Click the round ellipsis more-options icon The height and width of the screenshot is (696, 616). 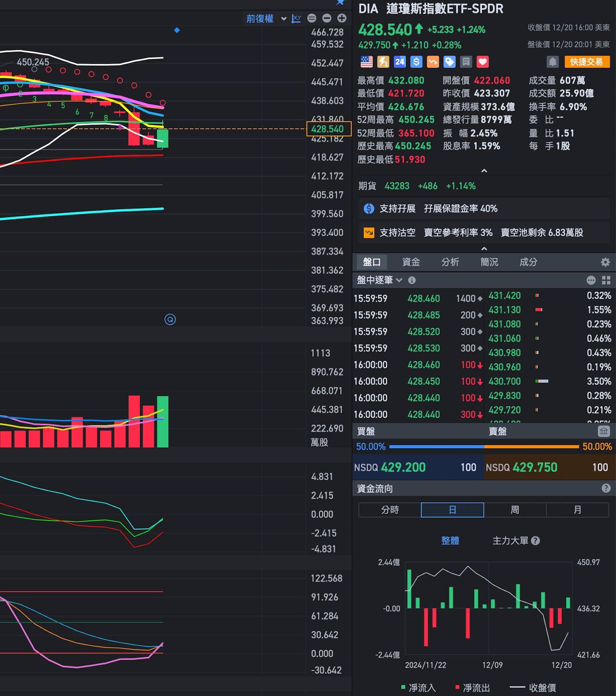pyautogui.click(x=591, y=280)
